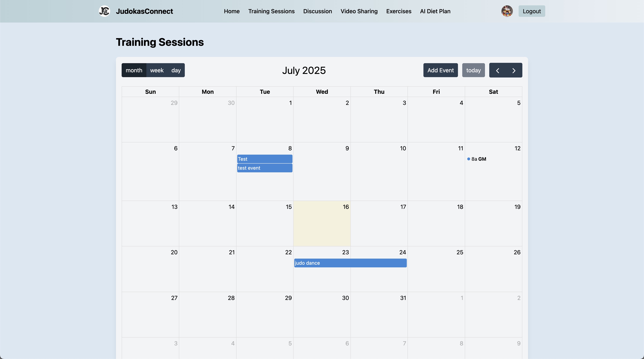Go to previous month with left chevron
This screenshot has height=359, width=644.
tap(497, 71)
